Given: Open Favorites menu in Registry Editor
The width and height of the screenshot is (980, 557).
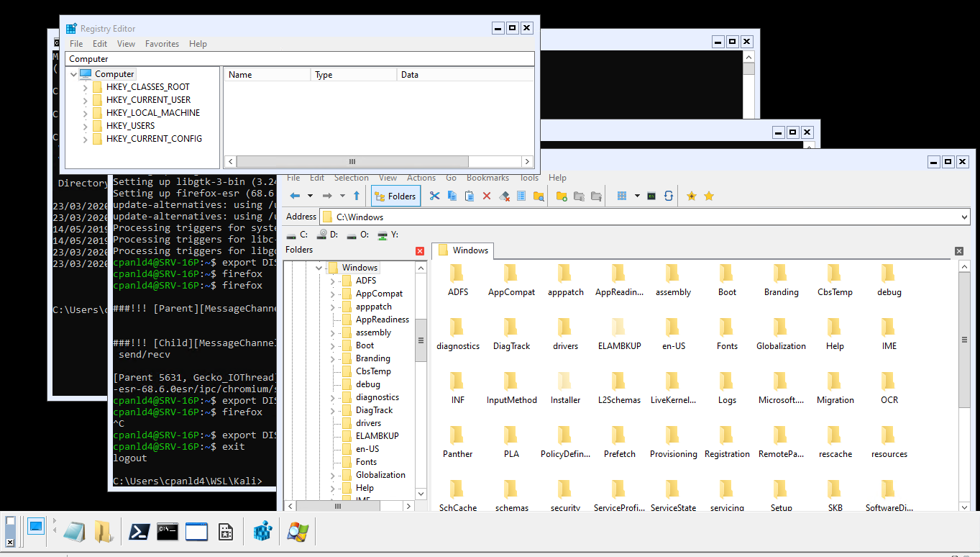Looking at the screenshot, I should (x=162, y=44).
